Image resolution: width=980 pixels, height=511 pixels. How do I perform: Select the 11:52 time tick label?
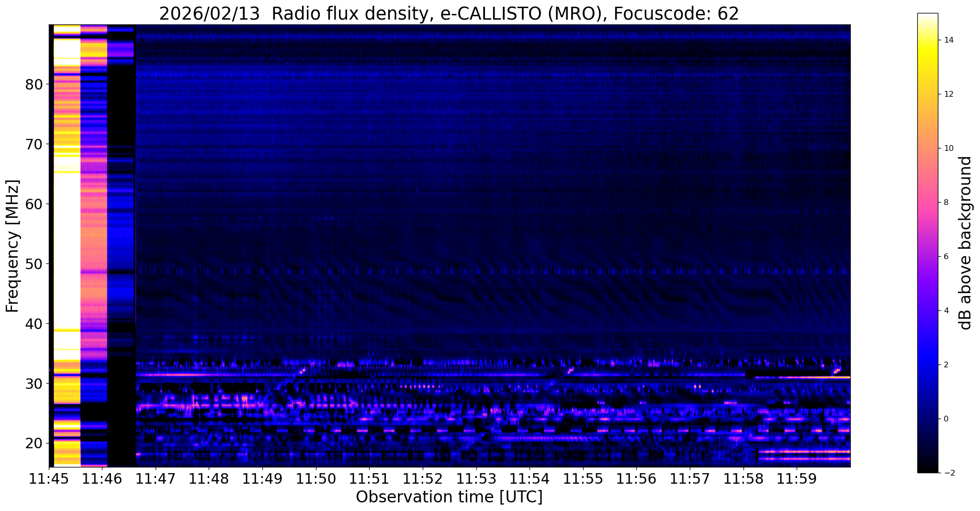click(x=423, y=479)
